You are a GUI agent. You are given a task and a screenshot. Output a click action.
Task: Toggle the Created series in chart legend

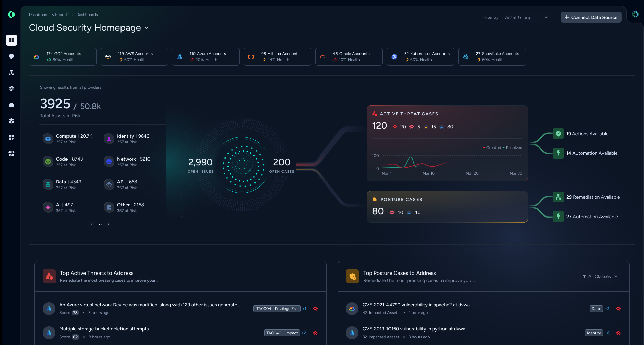pos(492,148)
